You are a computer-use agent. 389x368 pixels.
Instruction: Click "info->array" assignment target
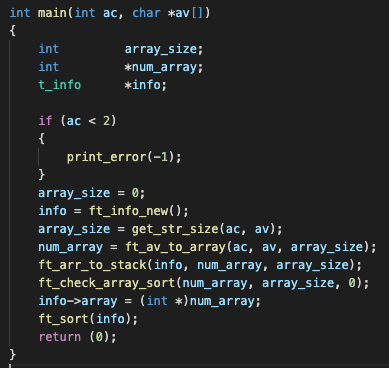tap(78, 301)
